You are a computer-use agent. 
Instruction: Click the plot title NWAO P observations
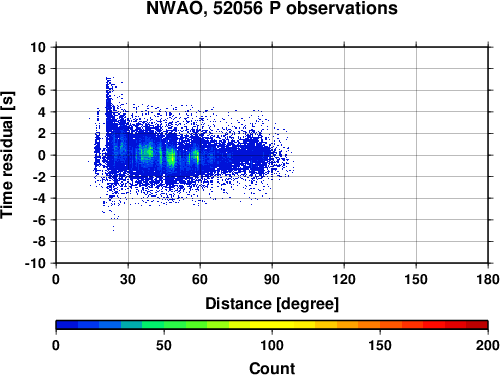pos(272,8)
